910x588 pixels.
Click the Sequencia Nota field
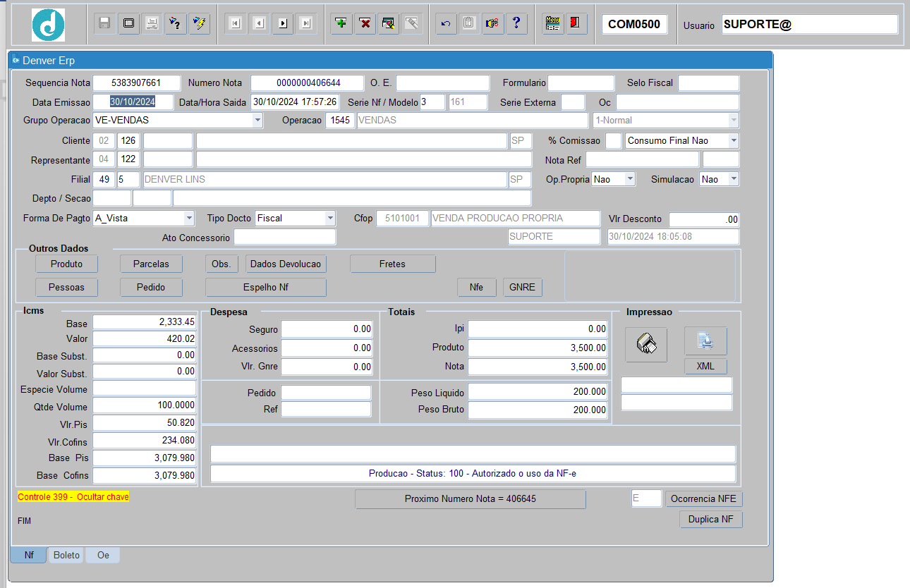tap(136, 82)
